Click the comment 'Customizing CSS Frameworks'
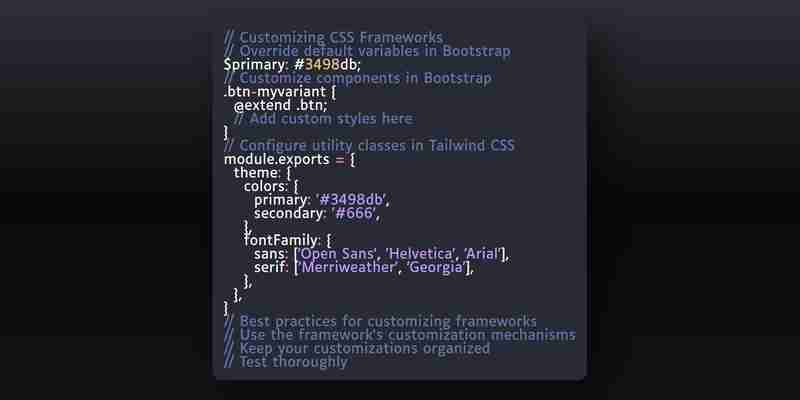The height and width of the screenshot is (400, 800). point(333,38)
